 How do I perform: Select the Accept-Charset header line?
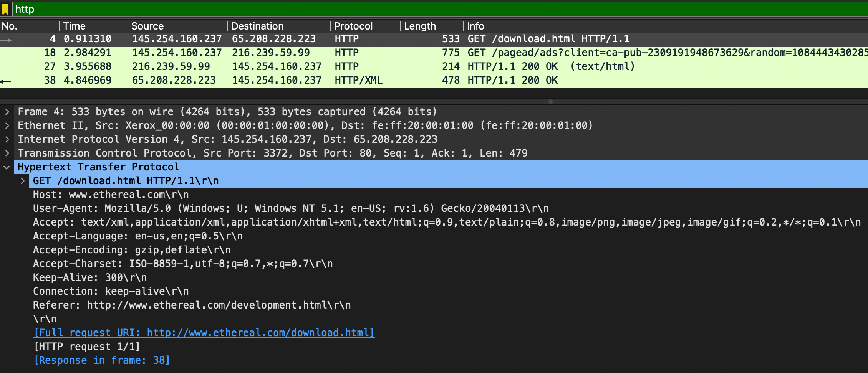click(183, 264)
